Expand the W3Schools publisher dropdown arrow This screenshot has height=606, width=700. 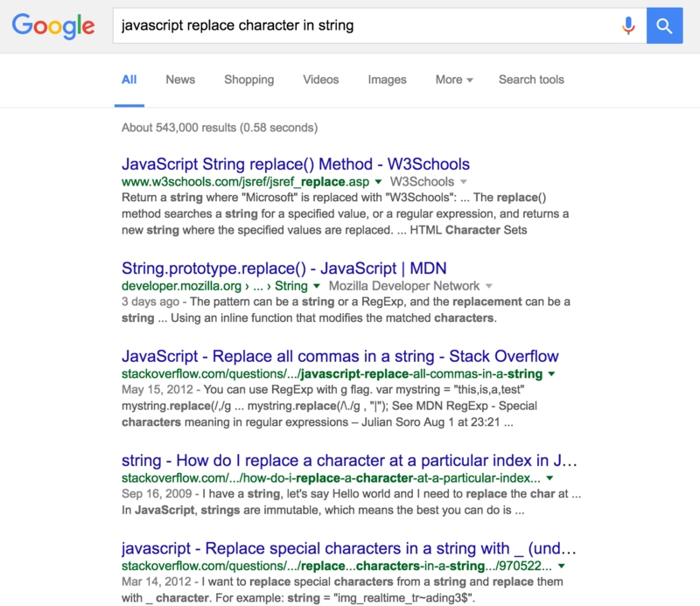[x=463, y=182]
